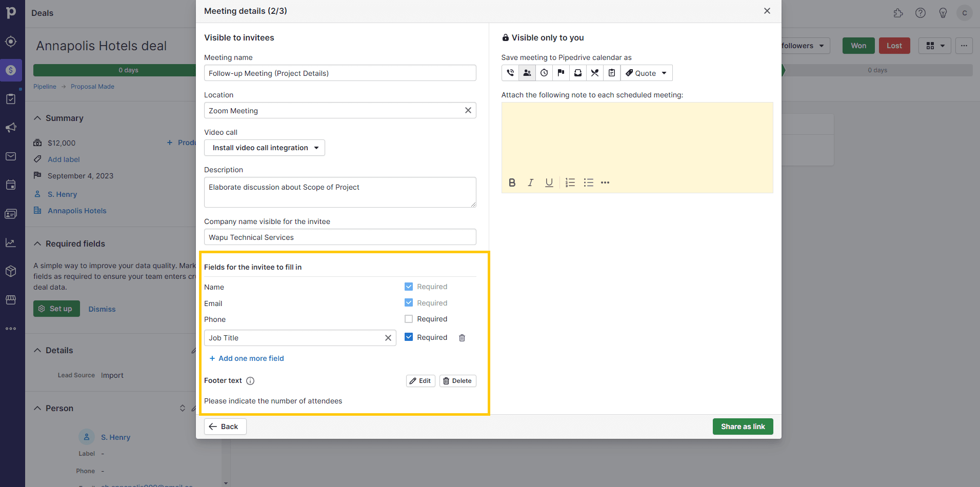Focus the Meeting name input

340,73
